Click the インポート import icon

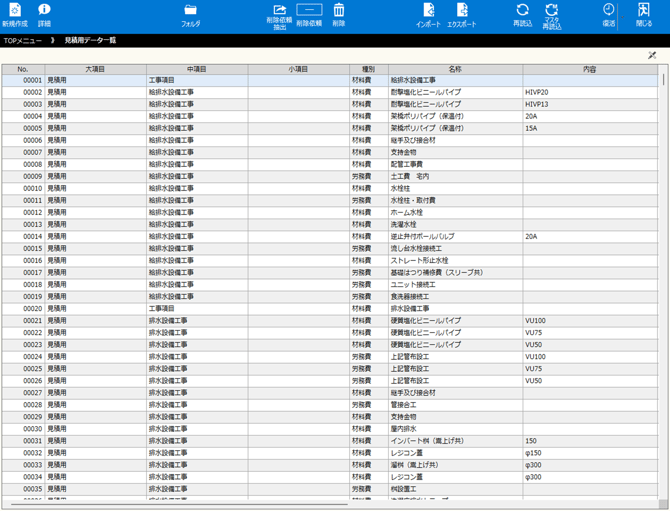(x=428, y=10)
